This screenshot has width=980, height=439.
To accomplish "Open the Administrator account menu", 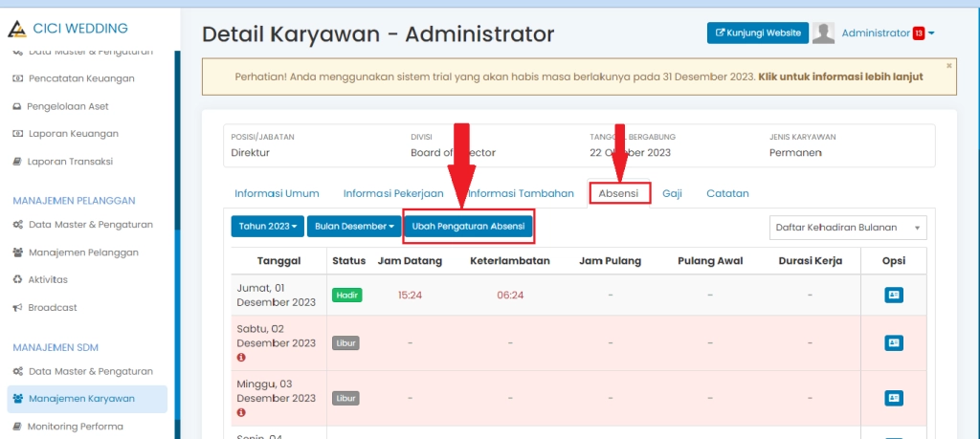I will 886,33.
